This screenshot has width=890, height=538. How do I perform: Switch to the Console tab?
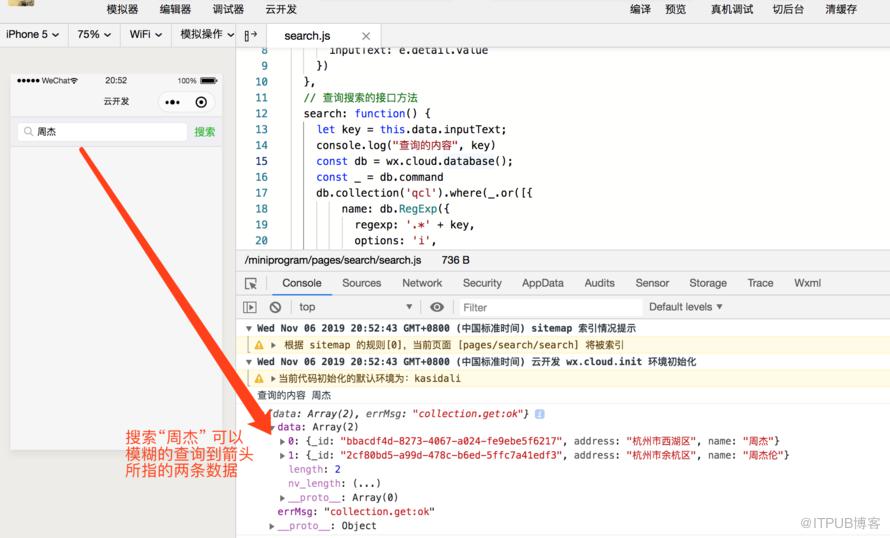(x=302, y=283)
